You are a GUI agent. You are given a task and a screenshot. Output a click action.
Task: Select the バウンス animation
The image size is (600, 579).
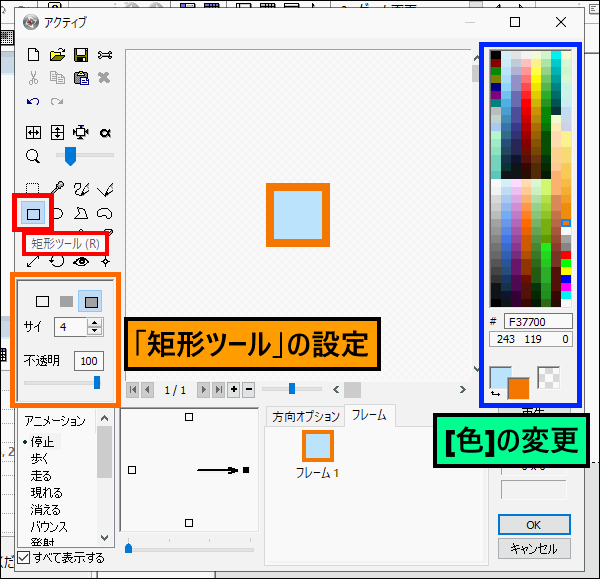(x=49, y=527)
